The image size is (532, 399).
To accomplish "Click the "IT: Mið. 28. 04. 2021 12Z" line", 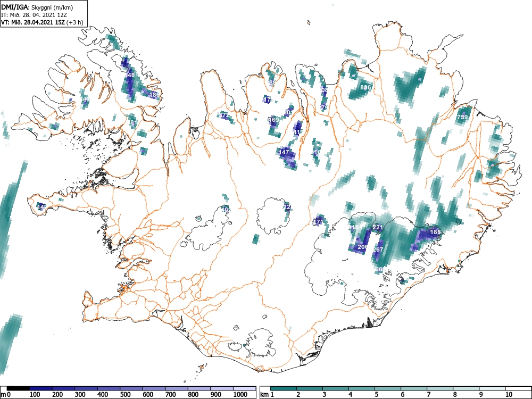I will (34, 15).
